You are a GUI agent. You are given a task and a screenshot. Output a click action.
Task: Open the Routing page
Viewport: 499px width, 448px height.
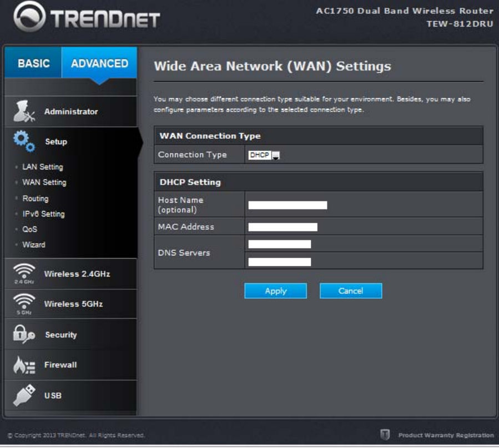36,198
